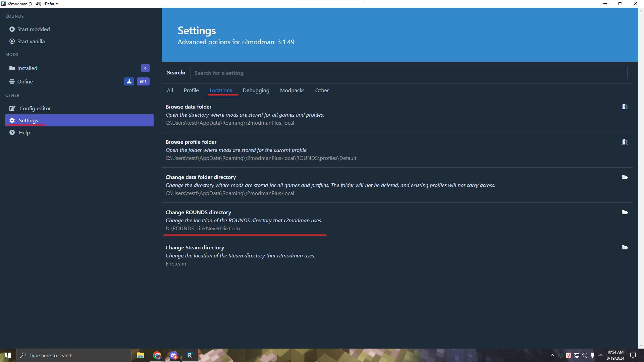The image size is (644, 362).
Task: Open the Help page
Action: tap(24, 133)
